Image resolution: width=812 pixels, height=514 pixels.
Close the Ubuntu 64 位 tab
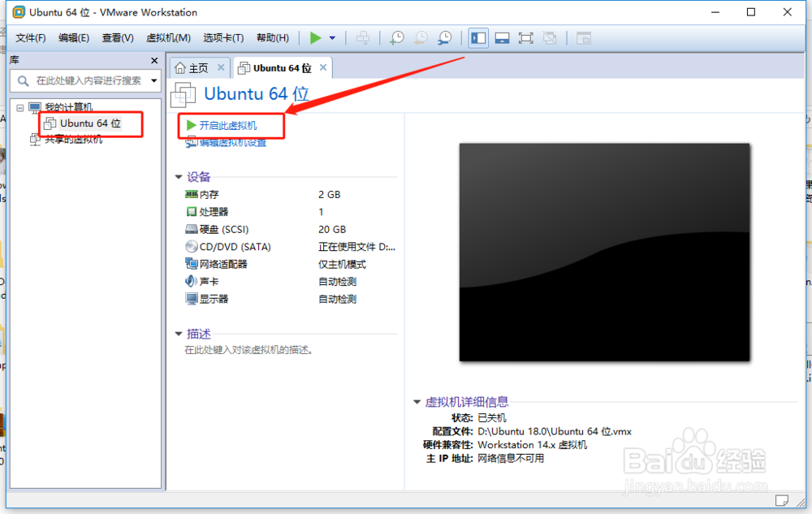pyautogui.click(x=323, y=67)
